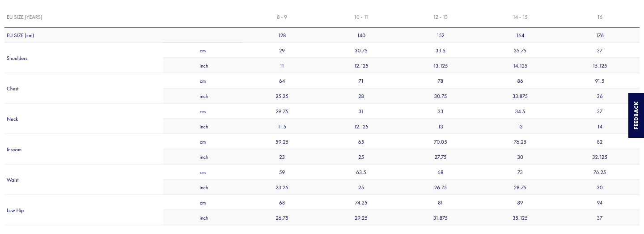Click the 70.05 inseam cm value
The height and width of the screenshot is (234, 644).
tap(441, 142)
